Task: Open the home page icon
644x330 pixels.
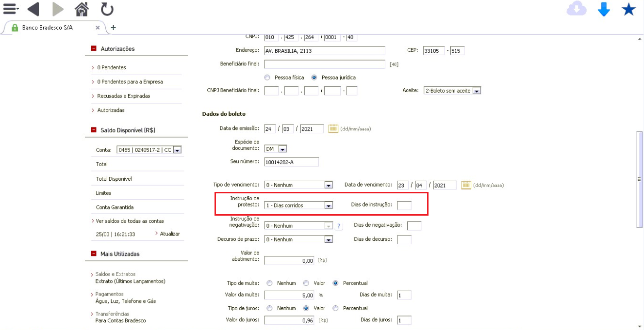Action: [82, 9]
